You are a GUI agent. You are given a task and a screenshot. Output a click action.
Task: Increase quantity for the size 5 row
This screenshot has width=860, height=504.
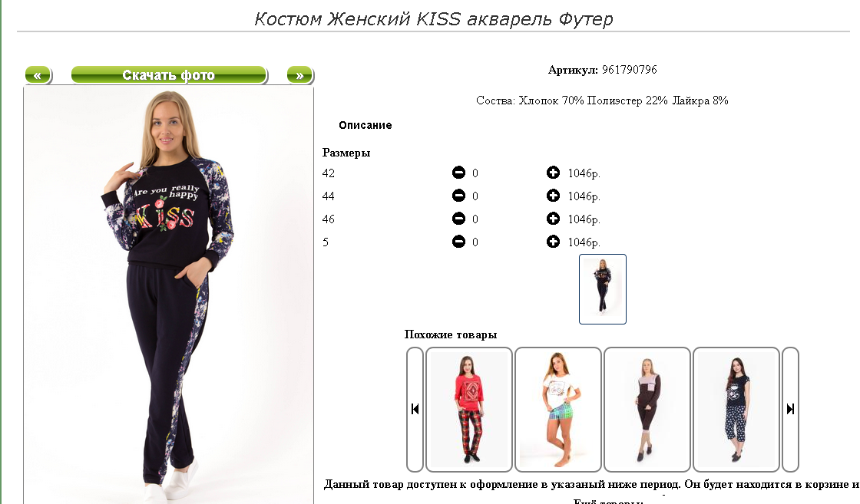553,242
